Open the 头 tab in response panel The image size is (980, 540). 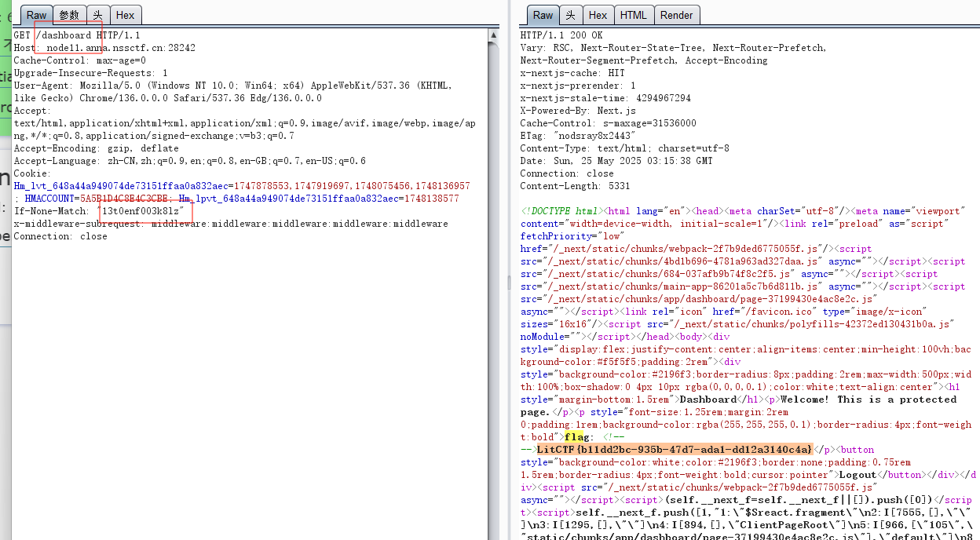[x=571, y=15]
